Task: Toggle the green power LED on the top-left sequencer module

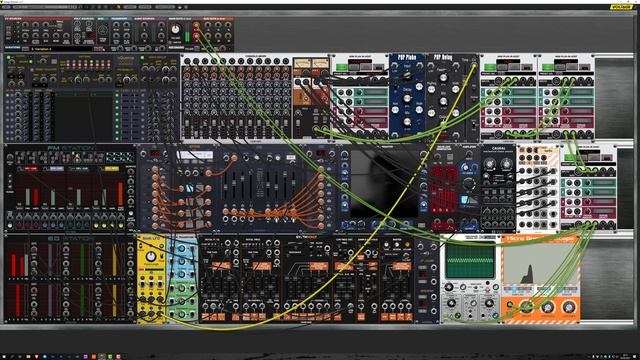Action: pos(8,58)
